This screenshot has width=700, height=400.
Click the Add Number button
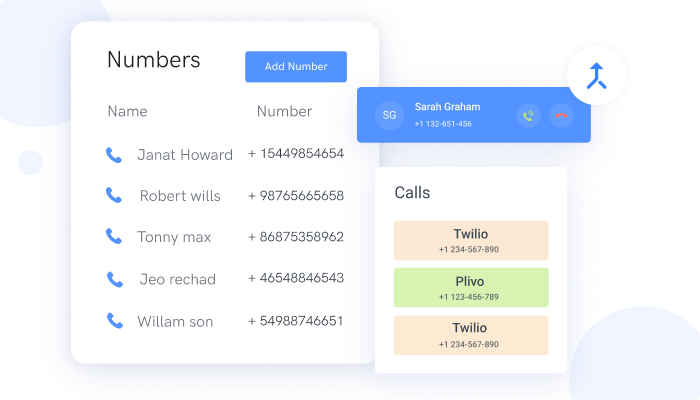click(x=296, y=67)
